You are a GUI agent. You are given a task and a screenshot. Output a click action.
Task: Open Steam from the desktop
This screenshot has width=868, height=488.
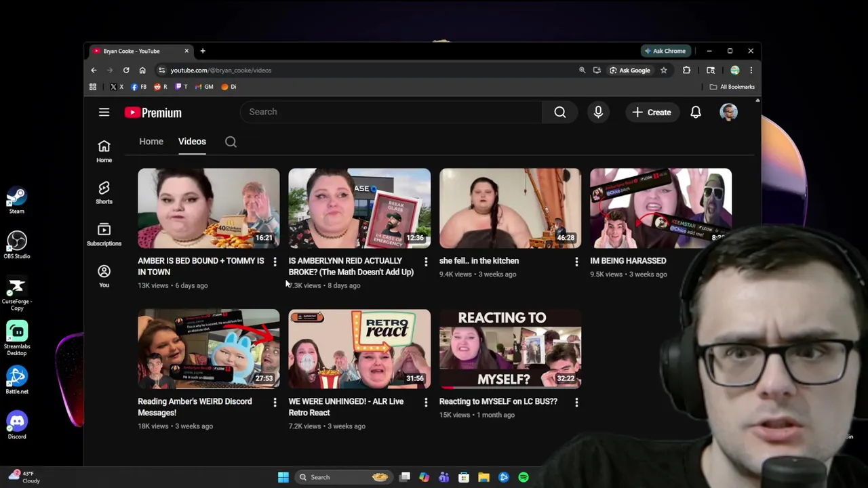[17, 200]
